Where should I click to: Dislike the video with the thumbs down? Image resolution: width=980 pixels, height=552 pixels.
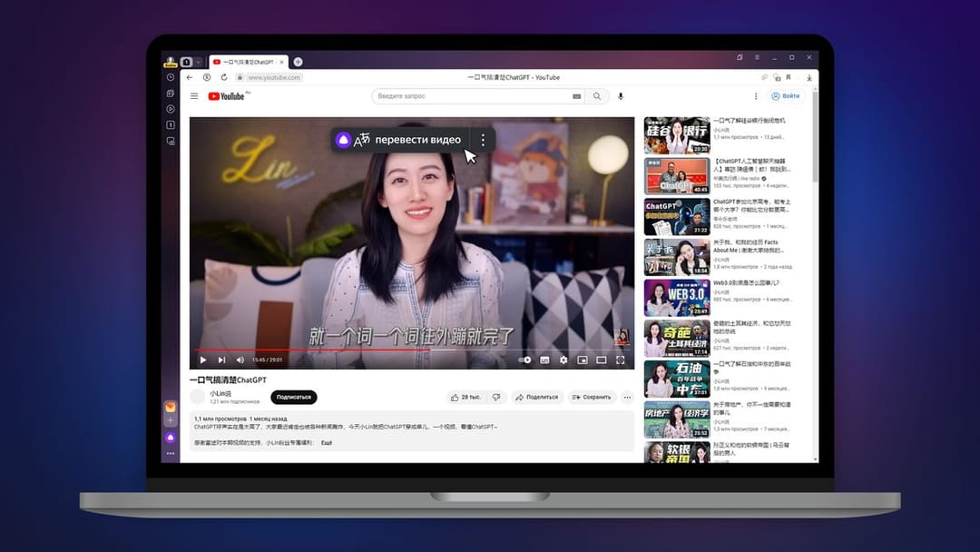point(495,397)
